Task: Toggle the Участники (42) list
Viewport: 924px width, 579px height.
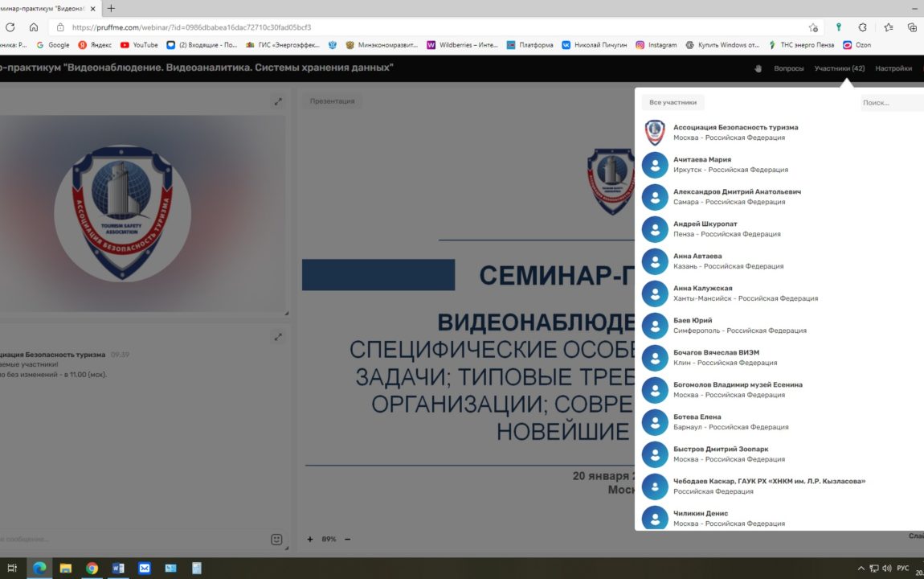Action: click(839, 68)
